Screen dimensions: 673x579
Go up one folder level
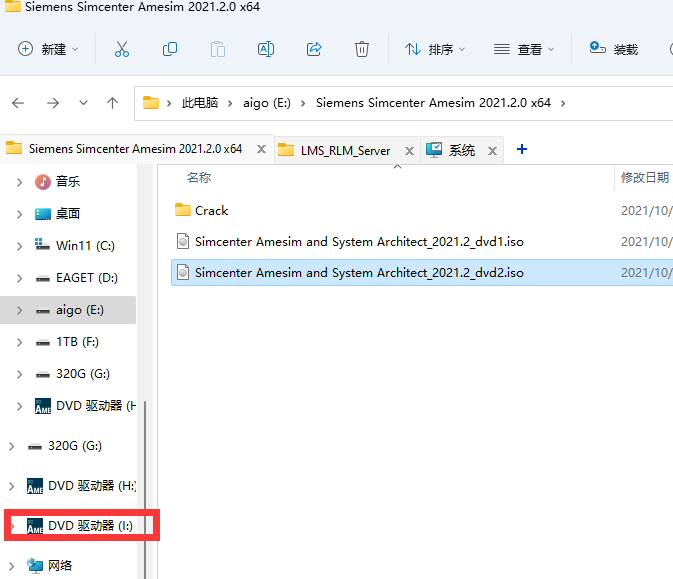tap(112, 103)
